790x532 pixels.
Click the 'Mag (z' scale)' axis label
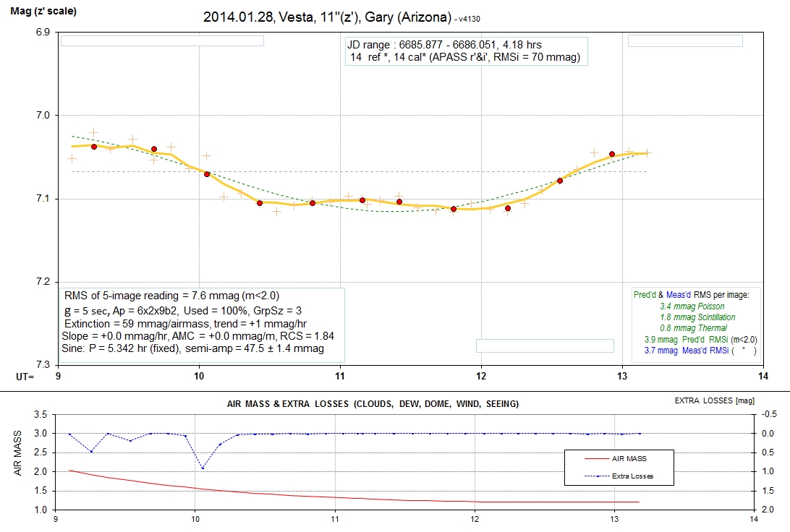pos(43,11)
